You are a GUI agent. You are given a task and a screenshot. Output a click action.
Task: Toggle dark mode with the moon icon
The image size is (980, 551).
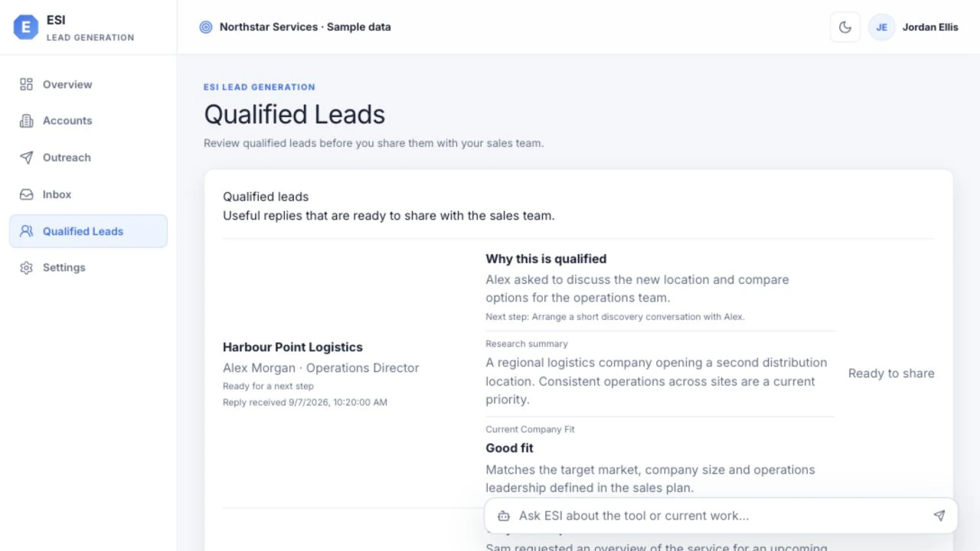(845, 27)
